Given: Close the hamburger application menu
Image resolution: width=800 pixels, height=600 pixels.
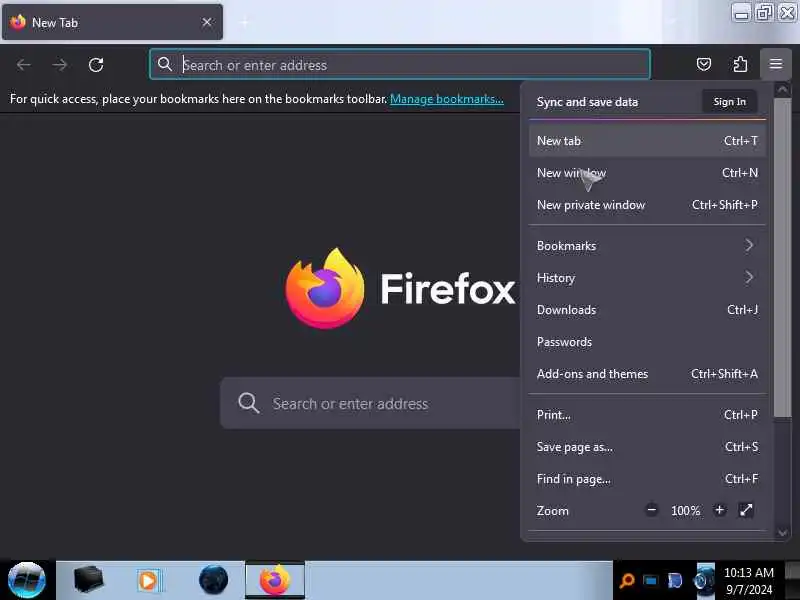Looking at the screenshot, I should [776, 64].
